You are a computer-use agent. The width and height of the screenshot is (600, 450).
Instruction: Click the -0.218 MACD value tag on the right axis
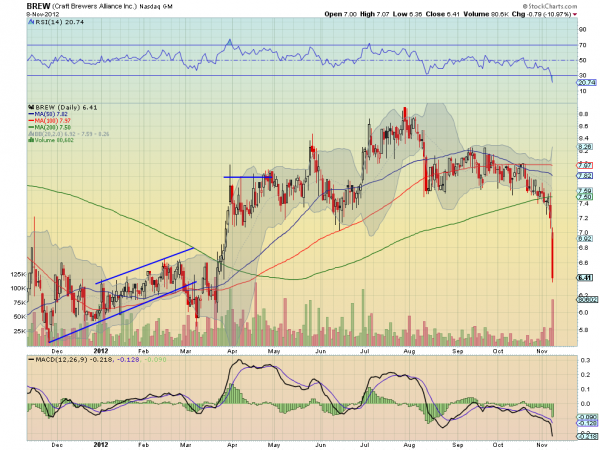(x=586, y=437)
